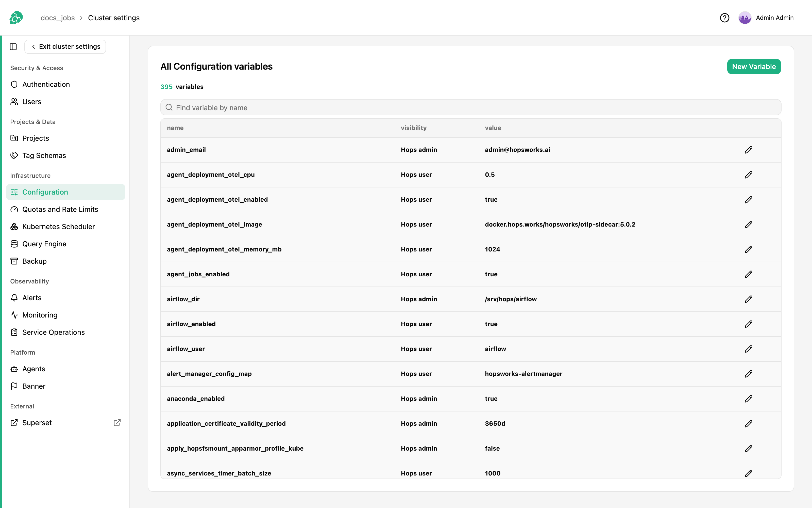Edit agent_deployment_otel_enabled pencil icon
Screen dimensions: 812x508
pos(749,200)
